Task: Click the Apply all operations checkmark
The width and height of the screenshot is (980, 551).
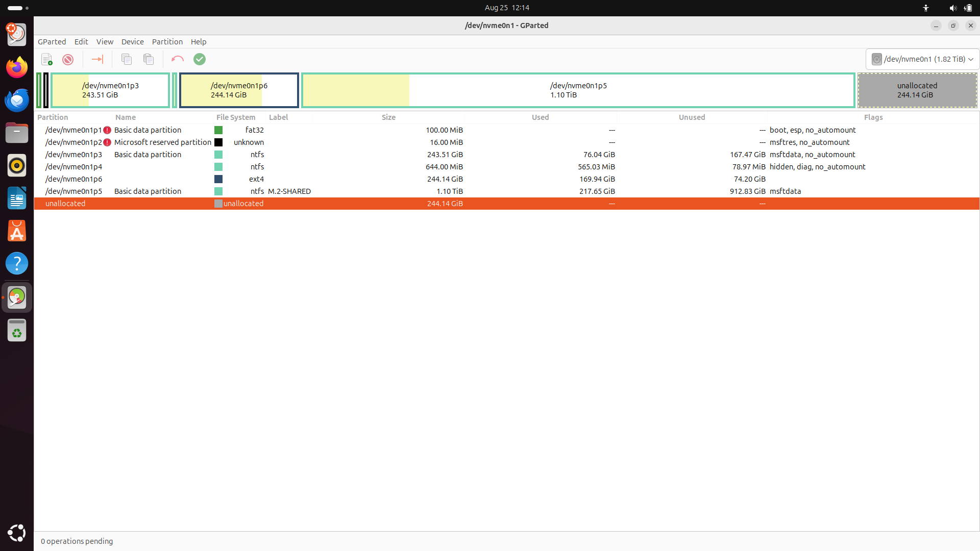Action: (x=200, y=60)
